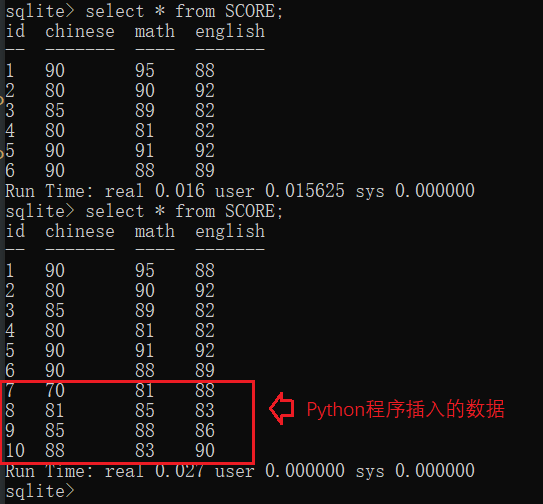Screen dimensions: 543x504
Task: Click math score 95 in the first result
Action: [x=144, y=70]
